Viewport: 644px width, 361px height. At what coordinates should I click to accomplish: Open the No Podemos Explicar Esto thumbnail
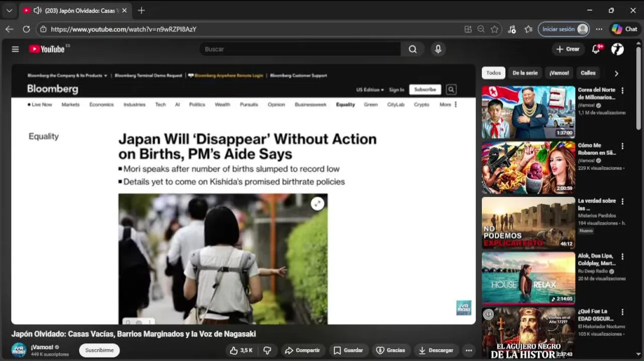(529, 223)
